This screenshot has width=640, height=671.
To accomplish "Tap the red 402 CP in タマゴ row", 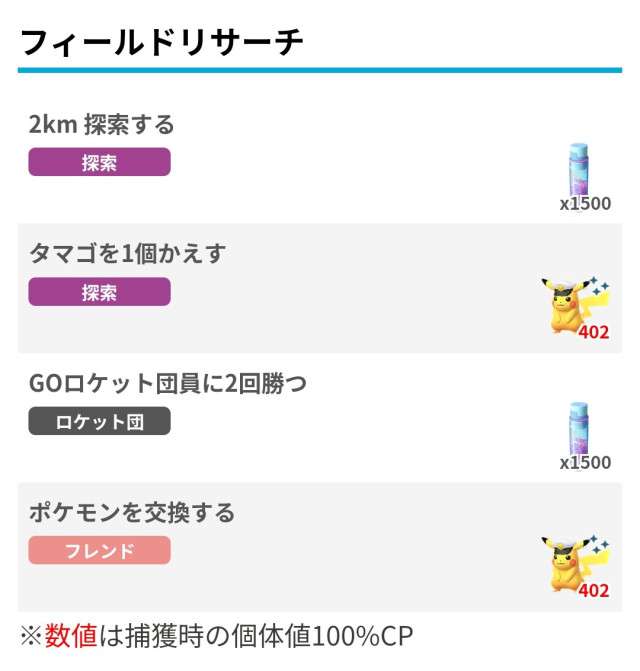I will click(x=593, y=332).
